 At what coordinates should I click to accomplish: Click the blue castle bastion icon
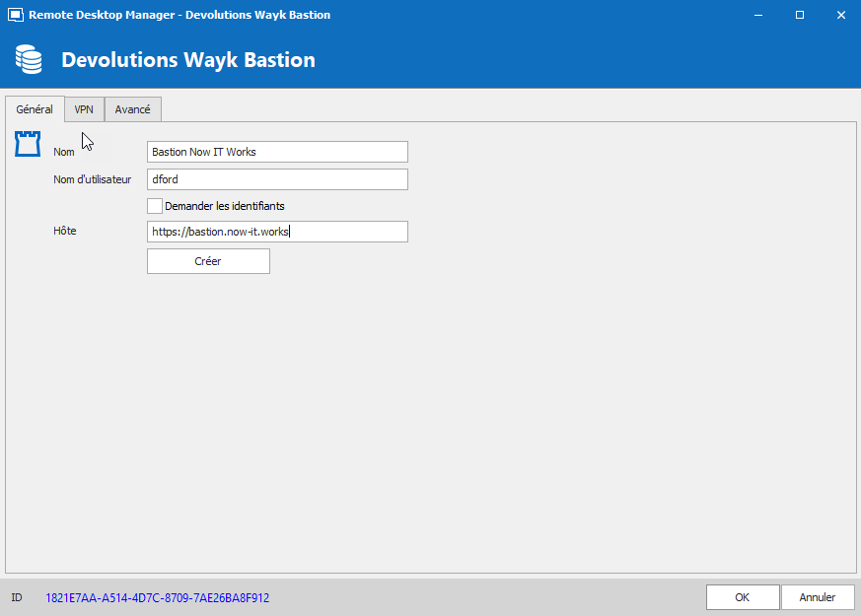[28, 144]
